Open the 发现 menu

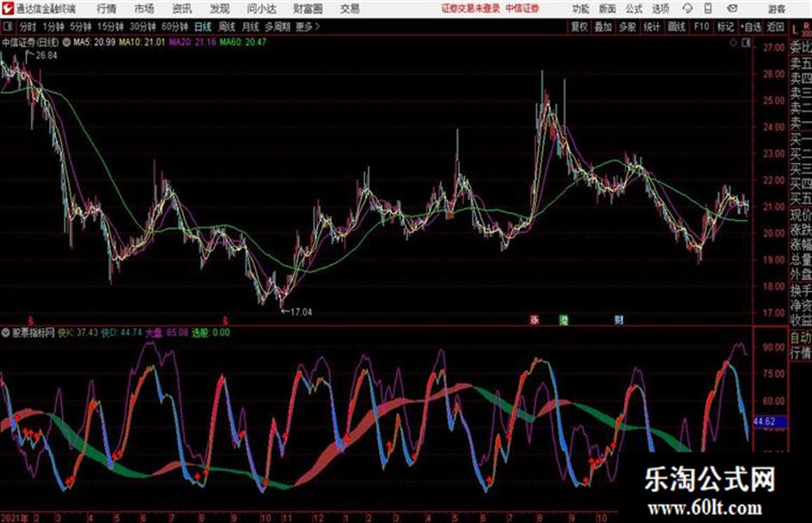(220, 9)
